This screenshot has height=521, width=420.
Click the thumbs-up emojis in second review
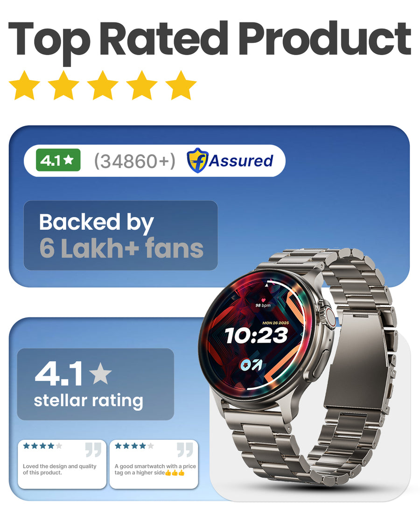tap(175, 473)
